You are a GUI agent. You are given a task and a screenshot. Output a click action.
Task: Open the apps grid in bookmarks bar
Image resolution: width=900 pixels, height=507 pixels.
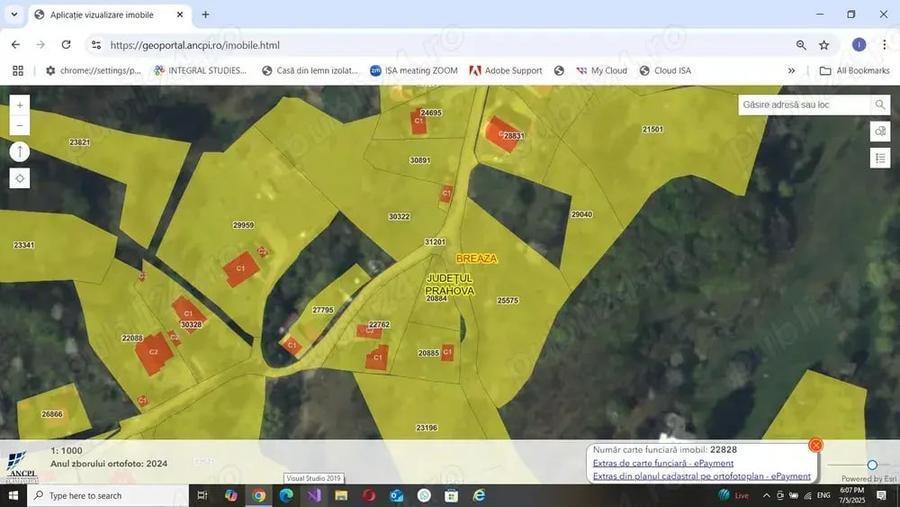(18, 71)
